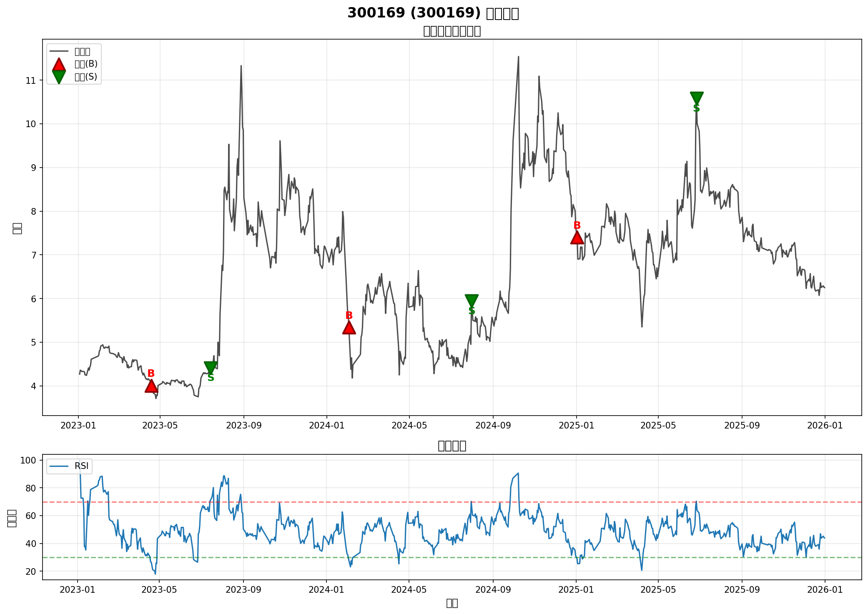
Task: Click the red dashed RSI 70 overbought line
Action: coord(417,502)
